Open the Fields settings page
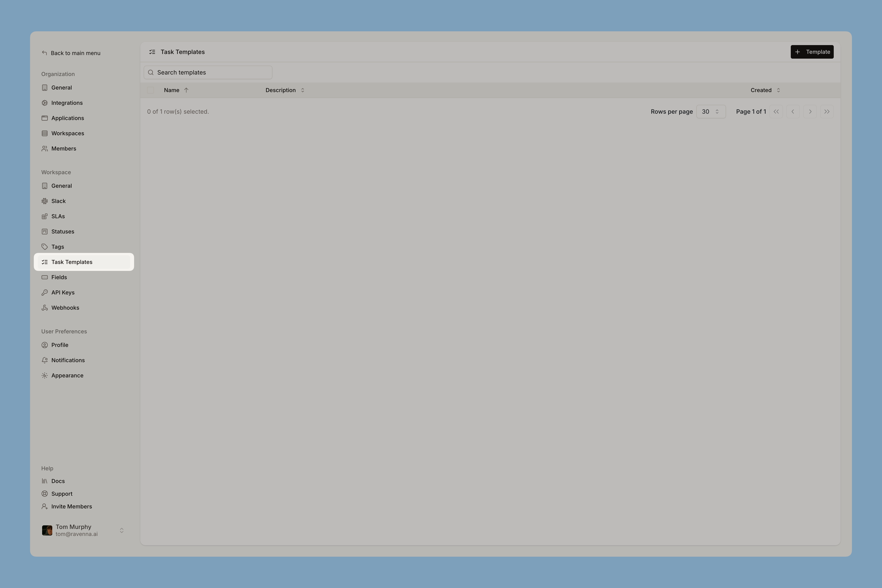882x588 pixels. click(59, 277)
